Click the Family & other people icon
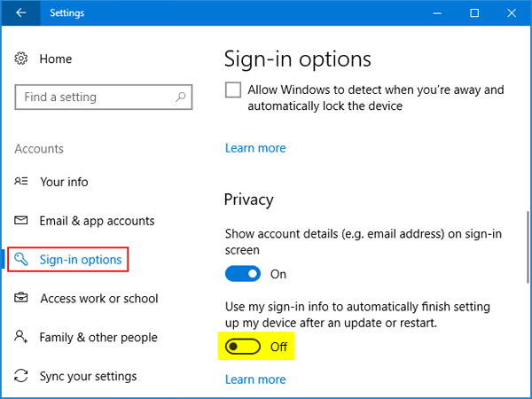 22,338
